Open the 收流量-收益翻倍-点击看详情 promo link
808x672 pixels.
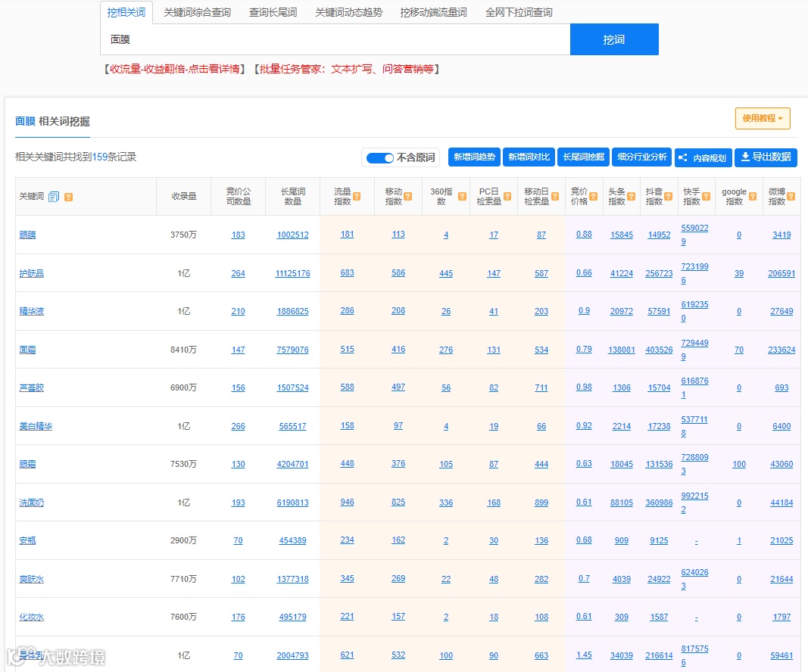[175, 69]
